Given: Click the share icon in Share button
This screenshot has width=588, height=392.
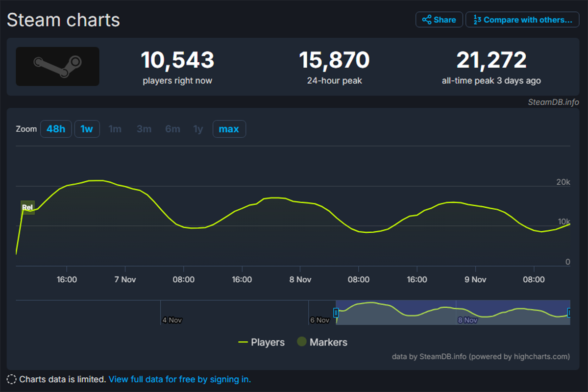Looking at the screenshot, I should pyautogui.click(x=427, y=20).
